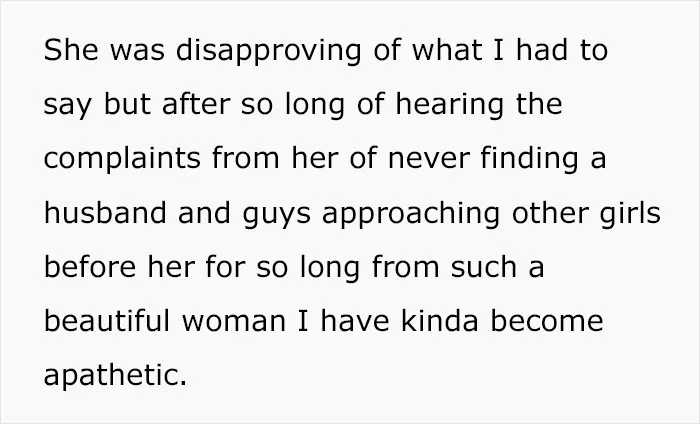Click the final word "apathetic."

coord(115,375)
